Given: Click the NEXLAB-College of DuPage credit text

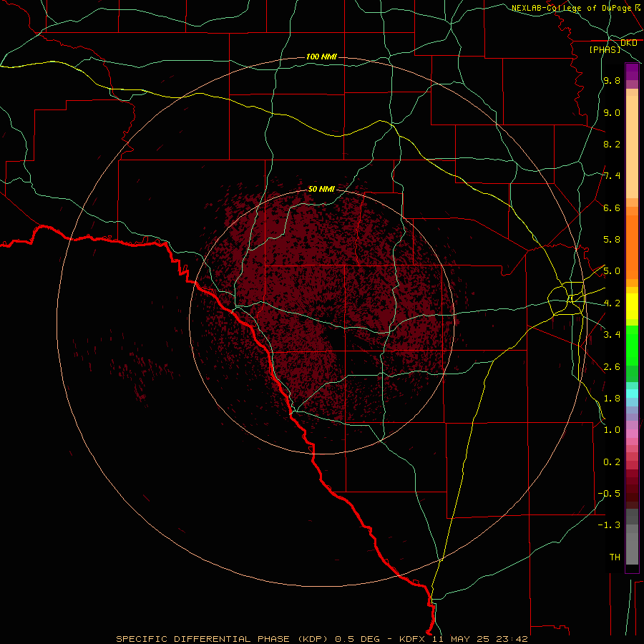Looking at the screenshot, I should point(571,8).
